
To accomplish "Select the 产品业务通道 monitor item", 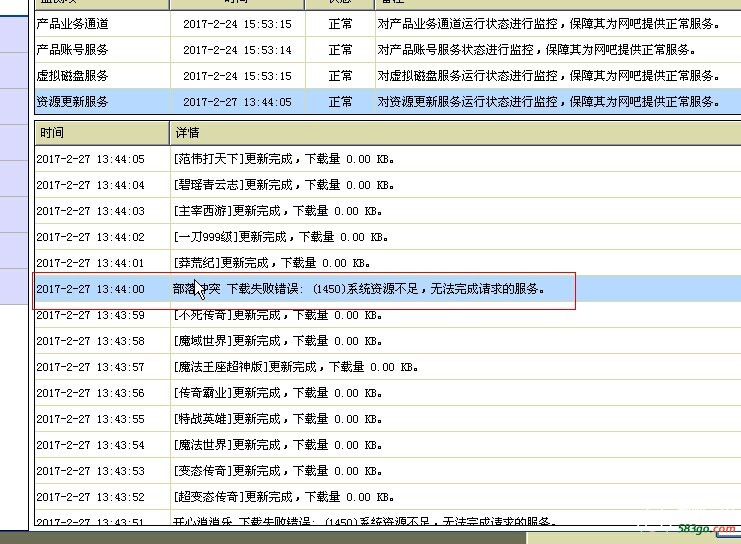I will point(72,24).
